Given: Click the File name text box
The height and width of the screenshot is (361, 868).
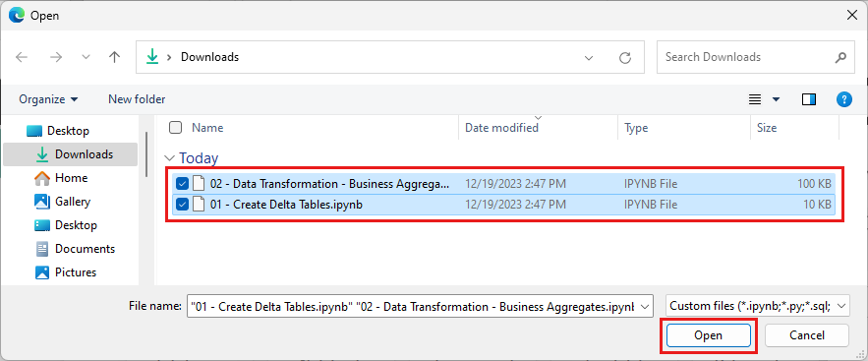Looking at the screenshot, I should pyautogui.click(x=413, y=306).
